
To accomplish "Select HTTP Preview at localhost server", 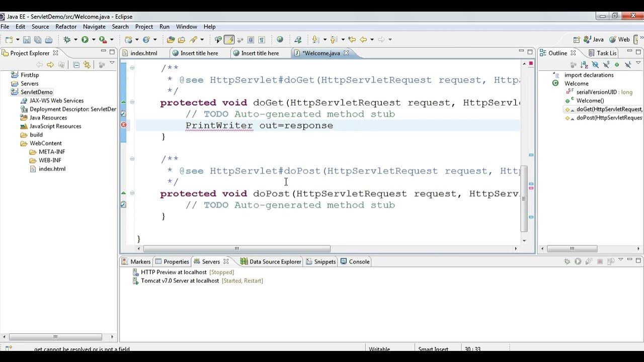I will (x=174, y=272).
